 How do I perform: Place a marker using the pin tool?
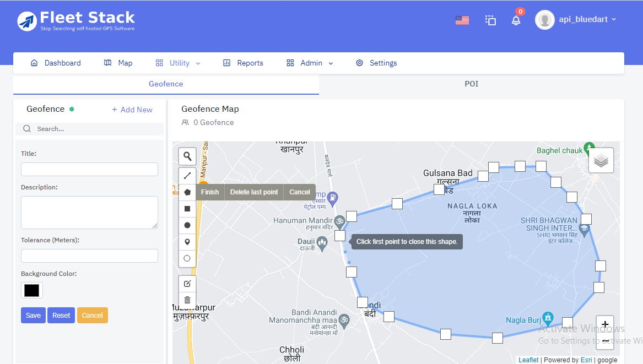187,241
